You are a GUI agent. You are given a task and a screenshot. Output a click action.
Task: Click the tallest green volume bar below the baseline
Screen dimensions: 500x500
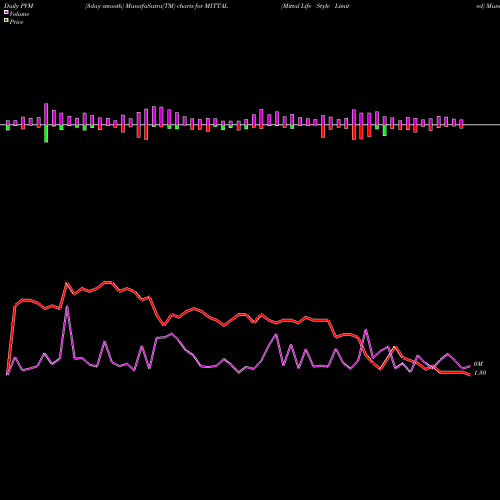46,134
